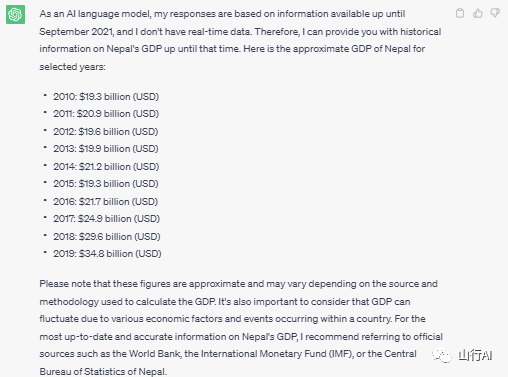Select the 2010: $19.3 billion list item
Viewport: 508px width, 377px height.
tap(106, 97)
